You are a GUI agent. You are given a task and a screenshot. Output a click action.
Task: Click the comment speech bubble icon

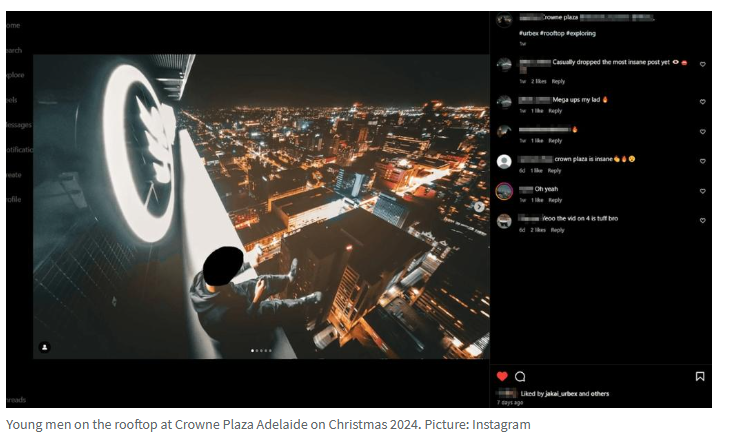click(x=520, y=376)
